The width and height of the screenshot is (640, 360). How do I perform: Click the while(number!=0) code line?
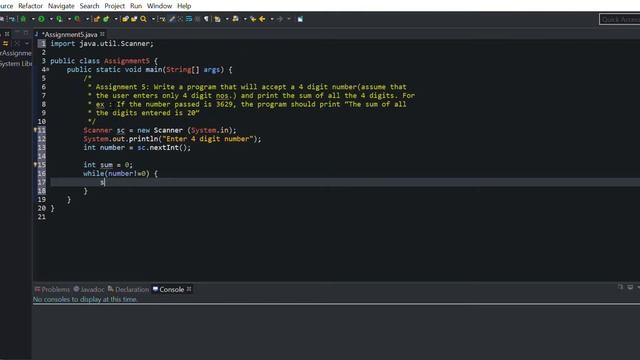pos(120,173)
